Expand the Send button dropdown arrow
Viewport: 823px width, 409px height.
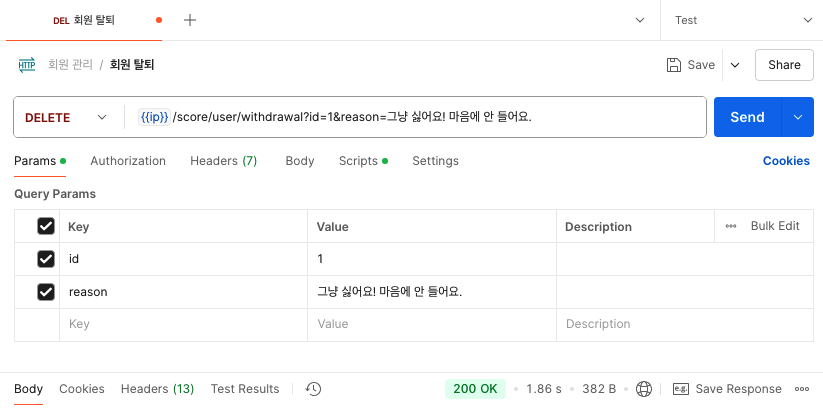(797, 117)
